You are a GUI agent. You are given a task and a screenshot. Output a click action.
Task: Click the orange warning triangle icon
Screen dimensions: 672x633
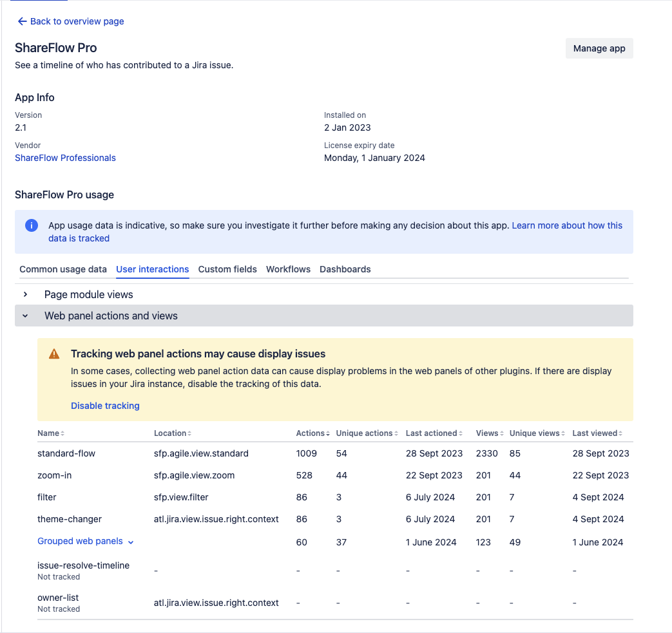coord(54,354)
